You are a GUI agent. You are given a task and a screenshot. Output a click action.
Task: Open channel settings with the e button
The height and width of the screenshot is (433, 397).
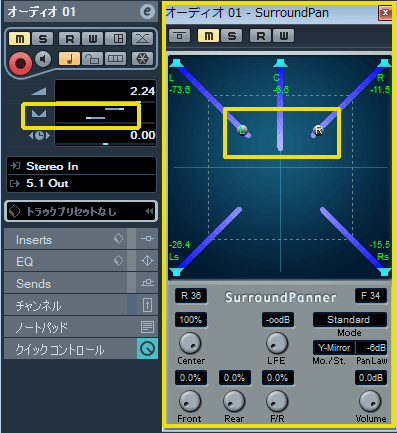pos(147,12)
